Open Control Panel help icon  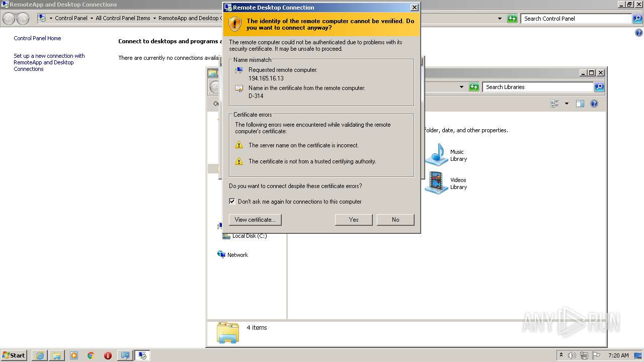[x=639, y=33]
